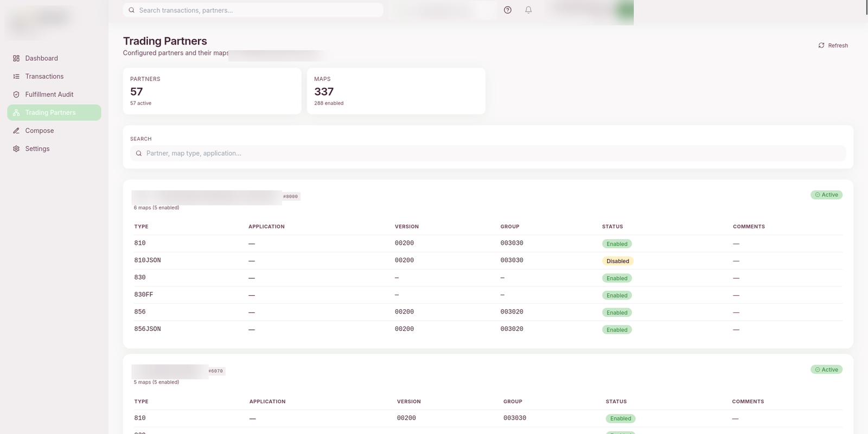Screen dimensions: 868x434
Task: Click the APPLICATION header in first partner table
Action: click(x=266, y=227)
